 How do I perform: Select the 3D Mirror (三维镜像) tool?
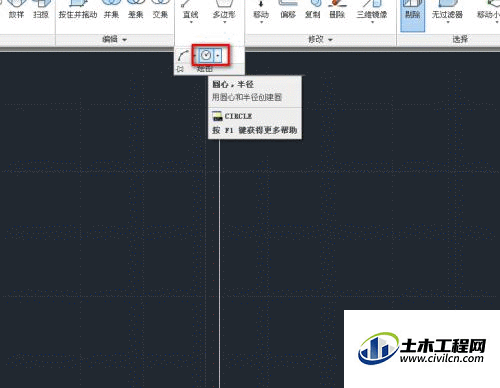click(372, 9)
